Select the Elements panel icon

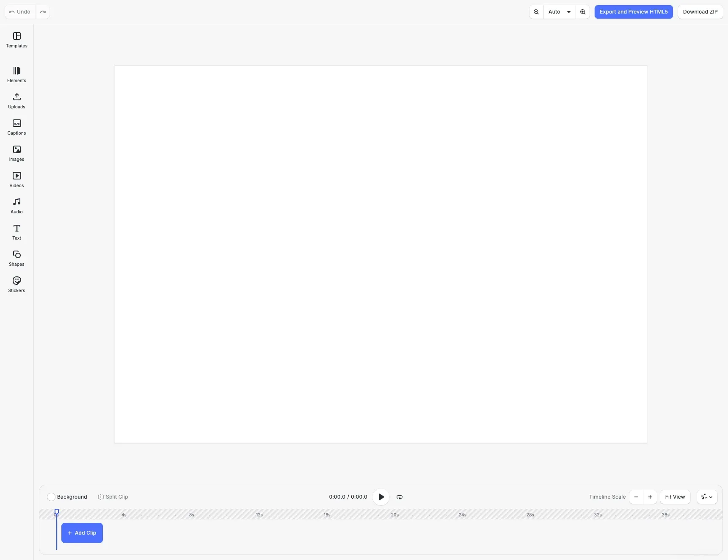17,74
